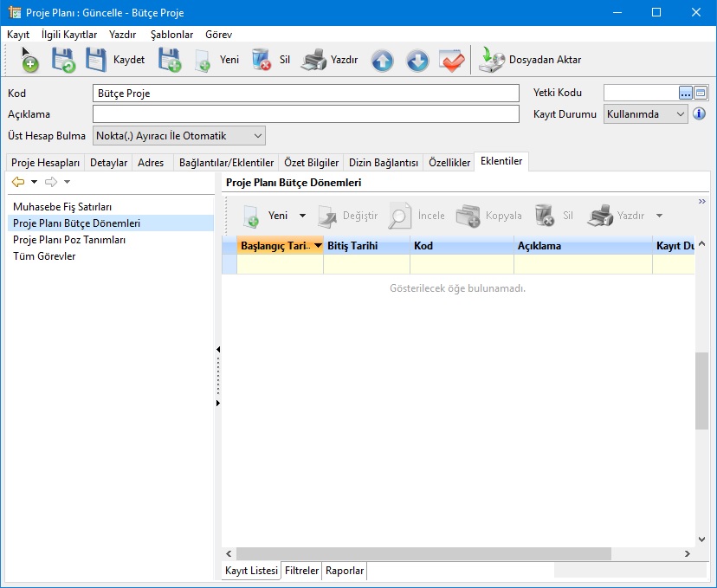Image resolution: width=717 pixels, height=588 pixels.
Task: Click the vertical scrollbar thumb in grid
Action: click(x=701, y=391)
